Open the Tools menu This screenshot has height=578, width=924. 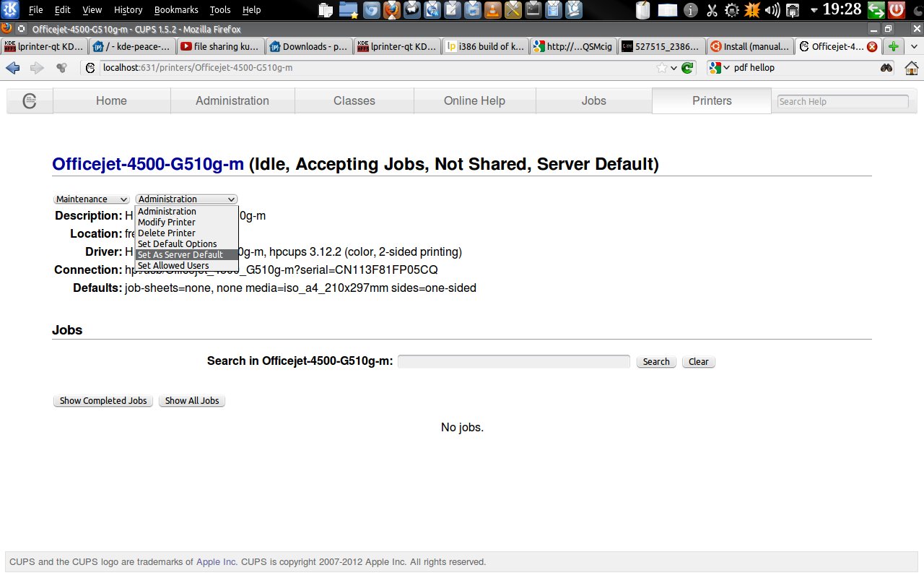click(220, 10)
